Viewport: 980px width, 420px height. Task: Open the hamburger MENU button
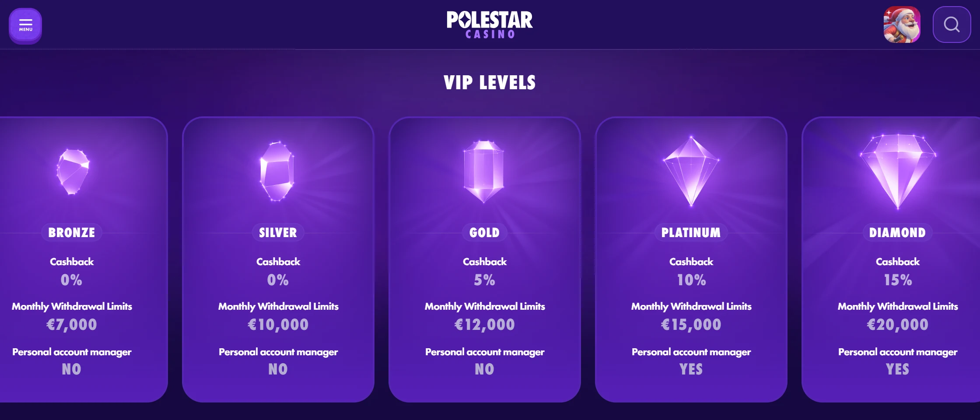[x=25, y=25]
